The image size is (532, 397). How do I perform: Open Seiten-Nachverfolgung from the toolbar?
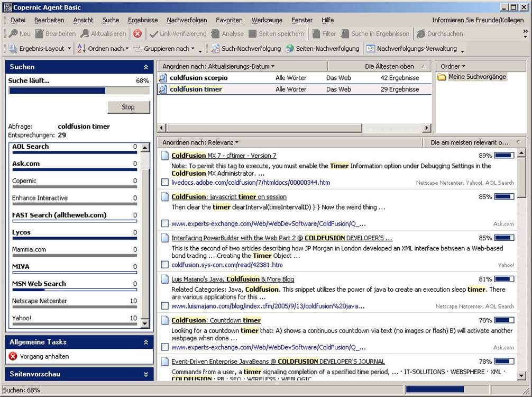[x=323, y=49]
